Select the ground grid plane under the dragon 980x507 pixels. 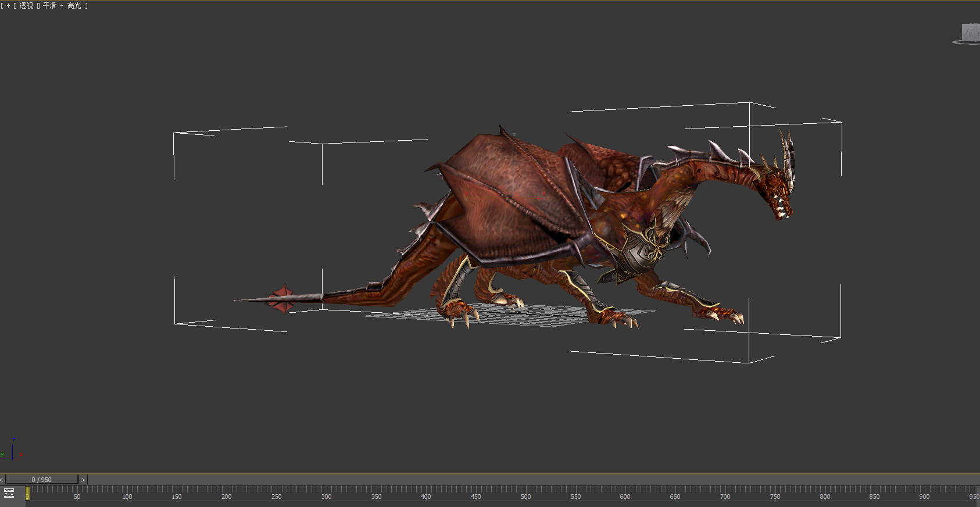[509, 315]
